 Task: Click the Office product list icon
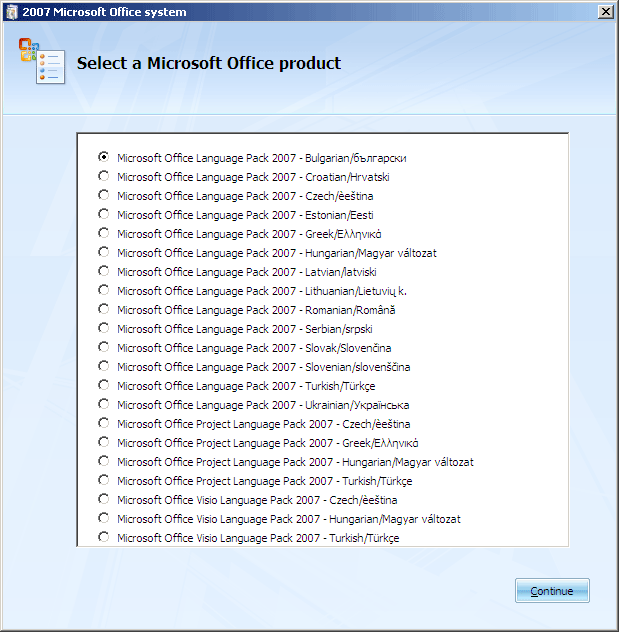pyautogui.click(x=42, y=61)
